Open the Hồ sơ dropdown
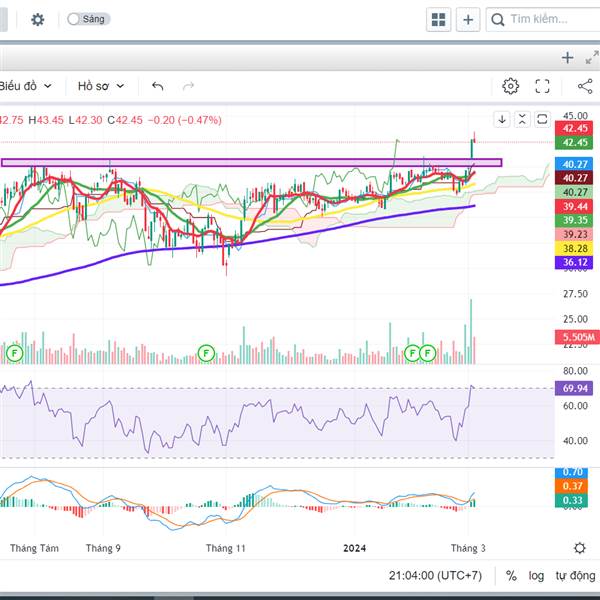This screenshot has height=600, width=600. (x=101, y=86)
